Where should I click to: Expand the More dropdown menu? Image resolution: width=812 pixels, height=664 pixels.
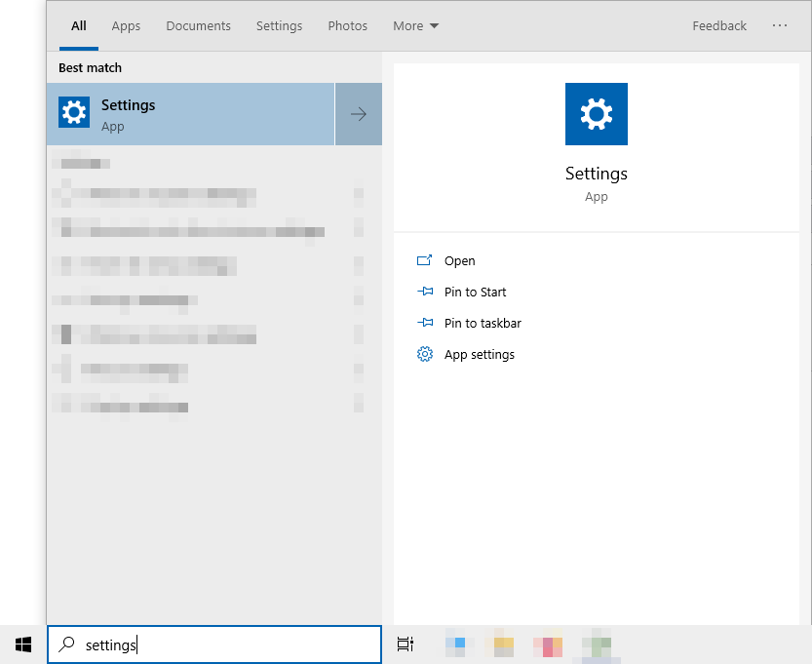[415, 26]
